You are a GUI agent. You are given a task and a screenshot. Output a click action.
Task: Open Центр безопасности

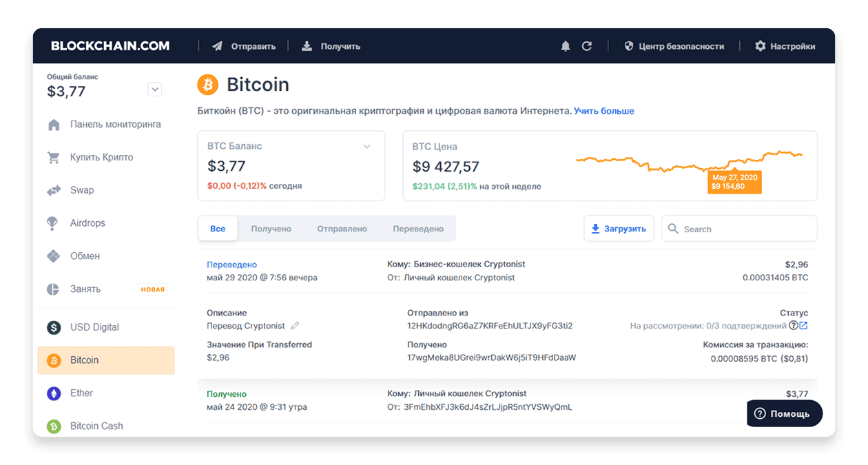point(674,46)
